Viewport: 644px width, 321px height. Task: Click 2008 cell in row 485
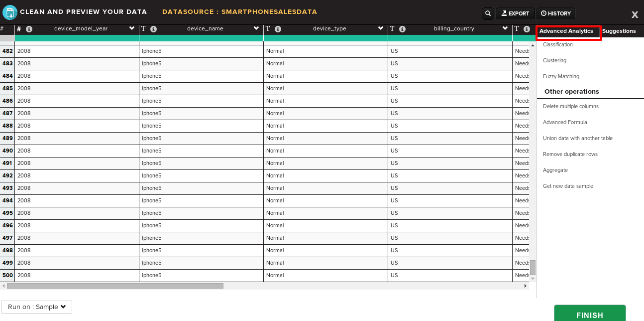coord(77,88)
